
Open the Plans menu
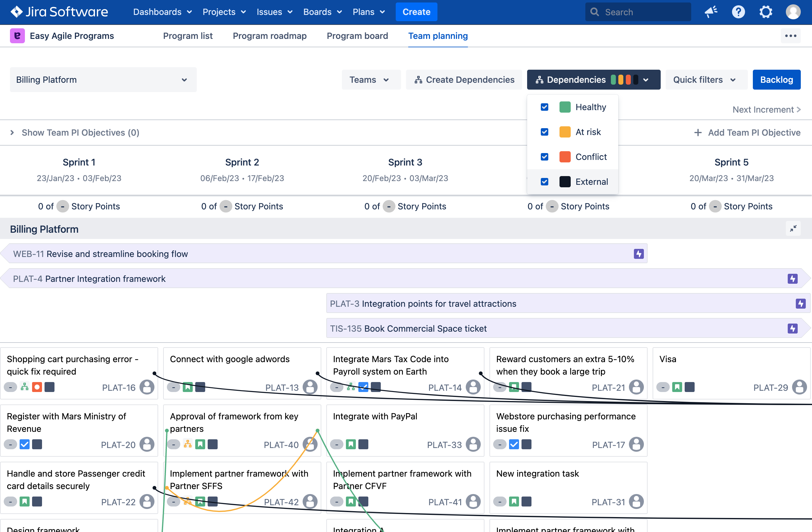point(369,12)
